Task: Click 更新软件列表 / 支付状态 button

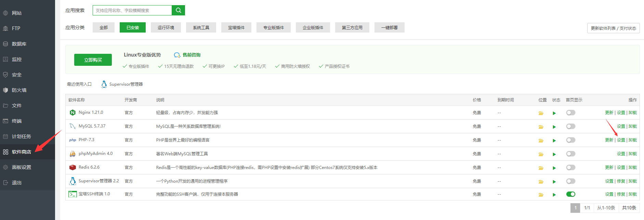Action: (x=613, y=28)
